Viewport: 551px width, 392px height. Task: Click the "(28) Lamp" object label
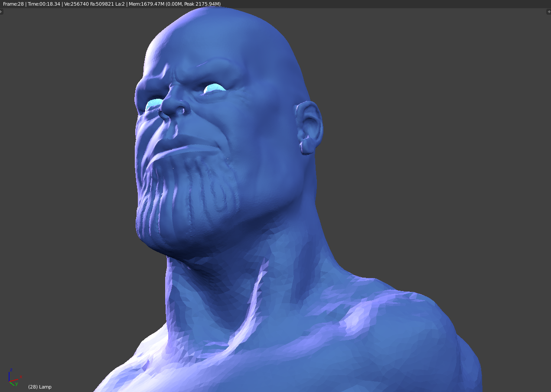(x=40, y=387)
